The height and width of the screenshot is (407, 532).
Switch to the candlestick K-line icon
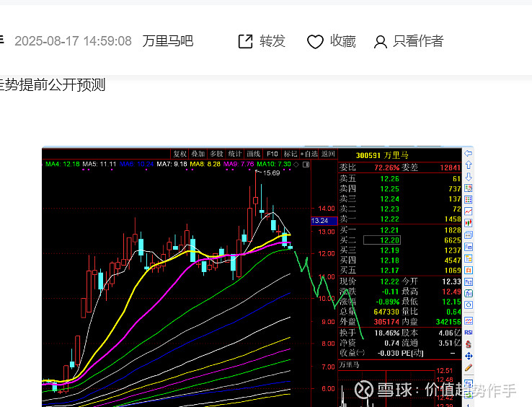[x=469, y=223]
